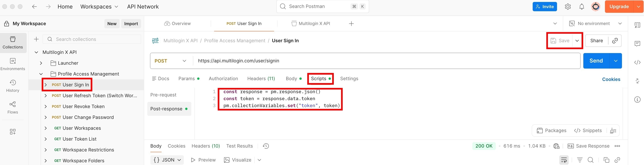Open the Save options arrow
Image resolution: width=644 pixels, height=165 pixels.
click(x=577, y=40)
